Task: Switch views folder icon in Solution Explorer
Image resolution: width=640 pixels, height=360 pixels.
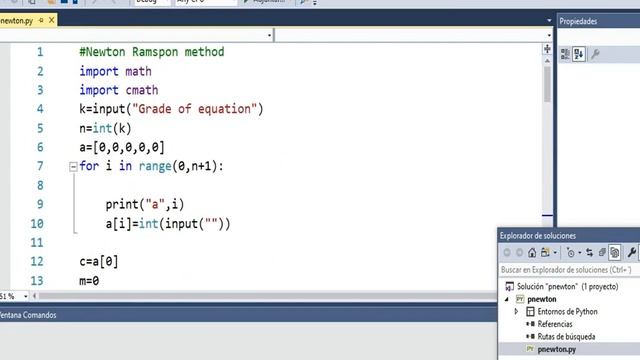Action: (545, 253)
